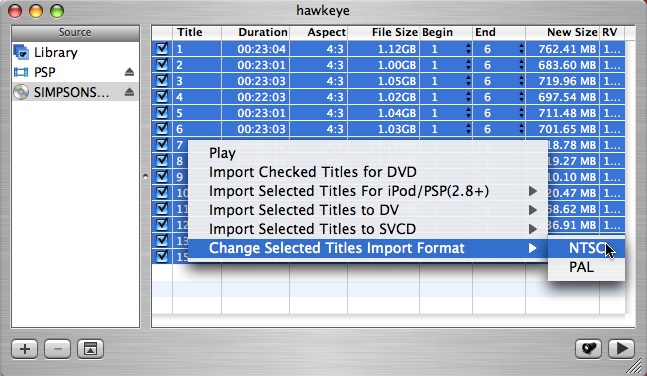647x376 pixels.
Task: Uncheck the checkbox for title 2
Action: coord(162,65)
